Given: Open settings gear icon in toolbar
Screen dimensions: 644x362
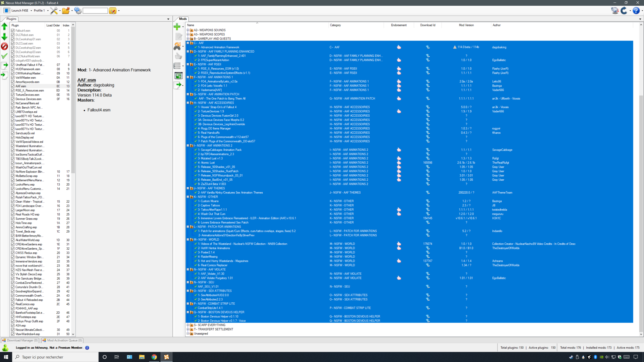Looking at the screenshot, I should [x=78, y=11].
